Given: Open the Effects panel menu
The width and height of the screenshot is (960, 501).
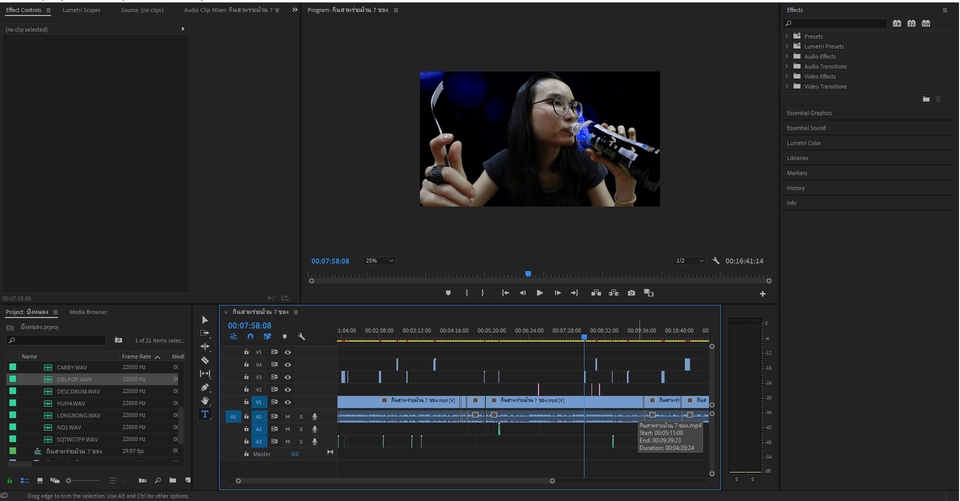Looking at the screenshot, I should [945, 10].
